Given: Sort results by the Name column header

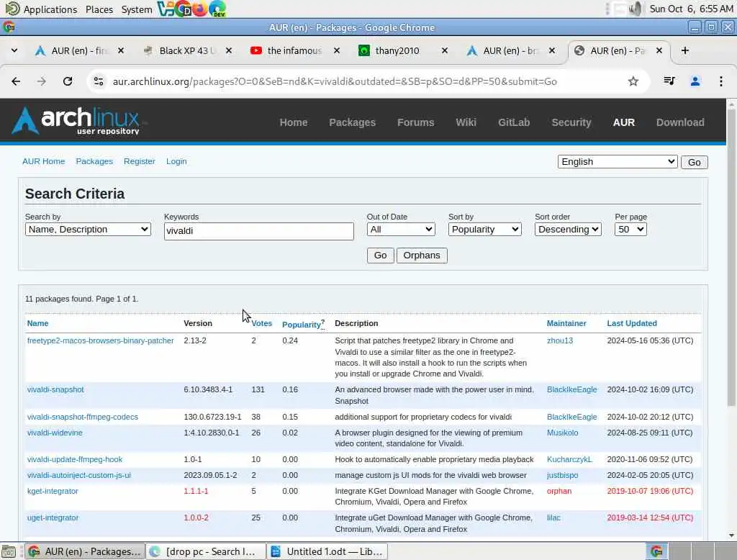Looking at the screenshot, I should coord(37,323).
